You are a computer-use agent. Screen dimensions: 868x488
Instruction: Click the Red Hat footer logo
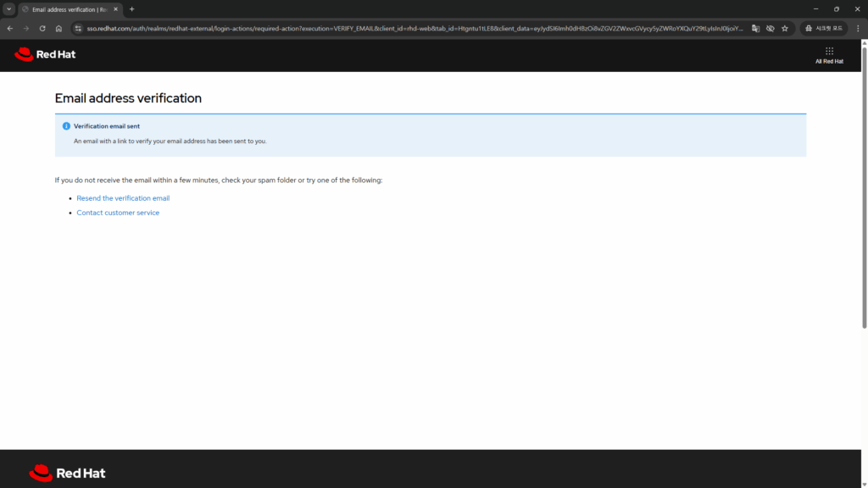(x=67, y=473)
